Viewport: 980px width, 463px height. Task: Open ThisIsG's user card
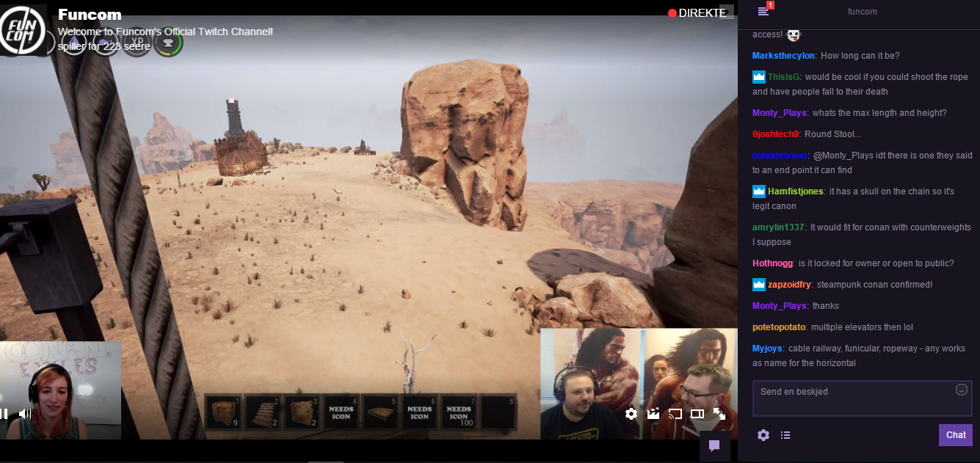[785, 77]
